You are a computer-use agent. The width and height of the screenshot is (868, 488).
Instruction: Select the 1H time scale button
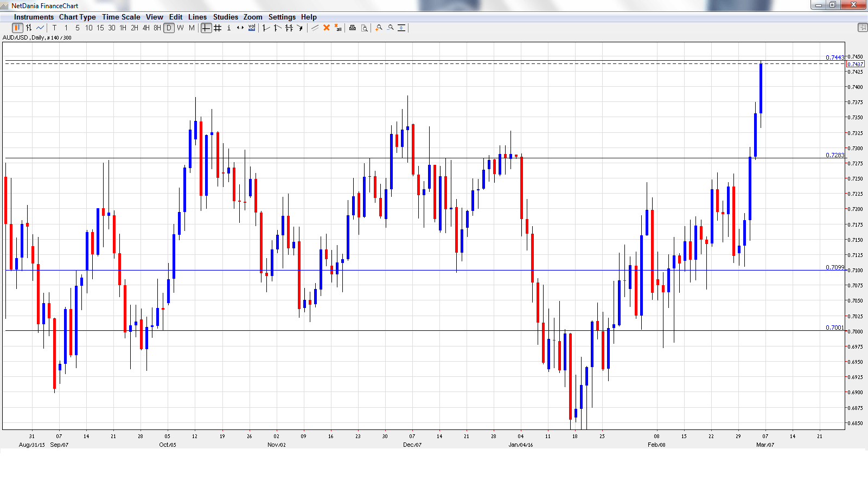pos(123,28)
